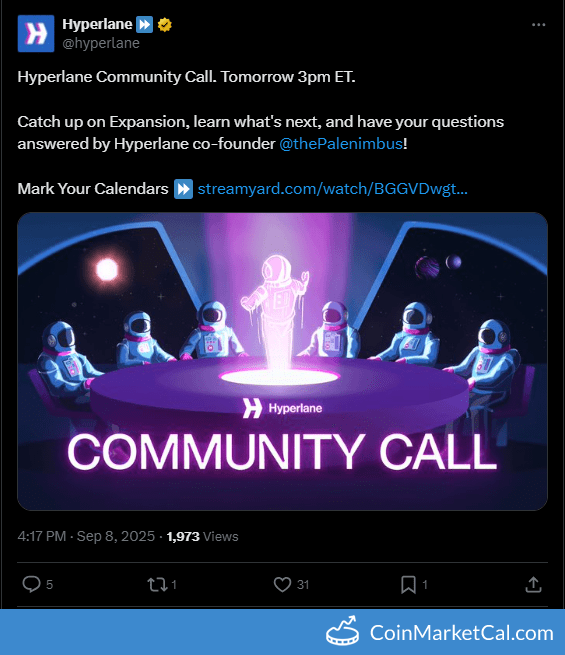Open the three-dot more options menu

coord(539,25)
